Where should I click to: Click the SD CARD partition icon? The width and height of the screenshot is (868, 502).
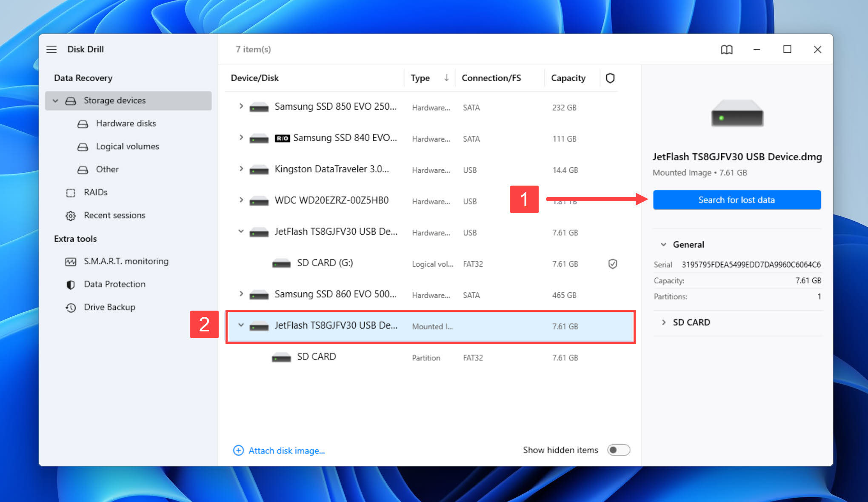click(x=281, y=357)
